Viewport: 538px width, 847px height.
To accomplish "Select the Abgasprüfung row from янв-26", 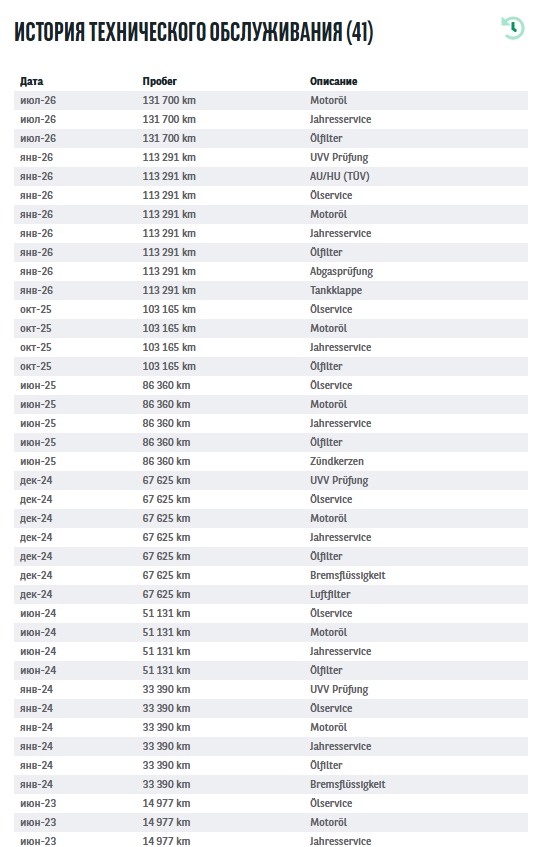I will 271,272.
